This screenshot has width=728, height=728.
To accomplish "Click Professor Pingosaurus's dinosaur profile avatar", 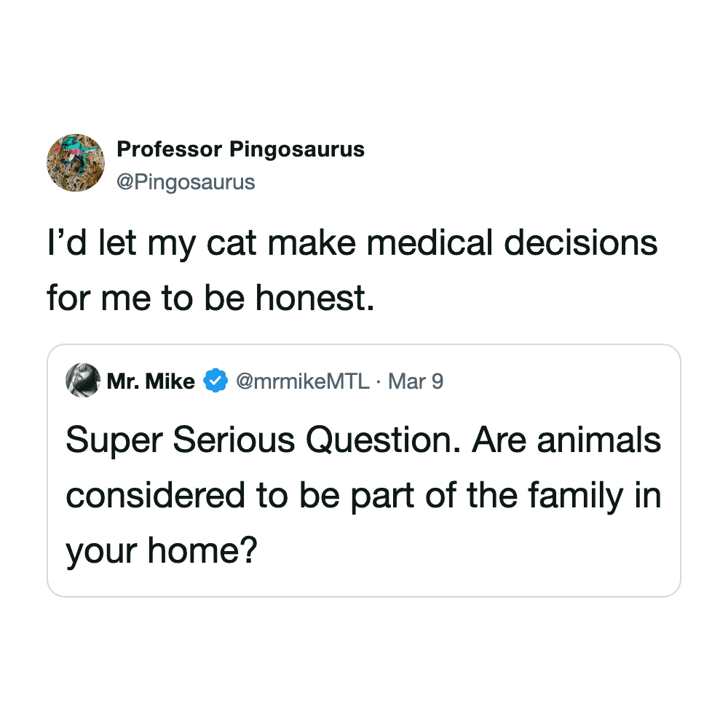I will pos(76,162).
